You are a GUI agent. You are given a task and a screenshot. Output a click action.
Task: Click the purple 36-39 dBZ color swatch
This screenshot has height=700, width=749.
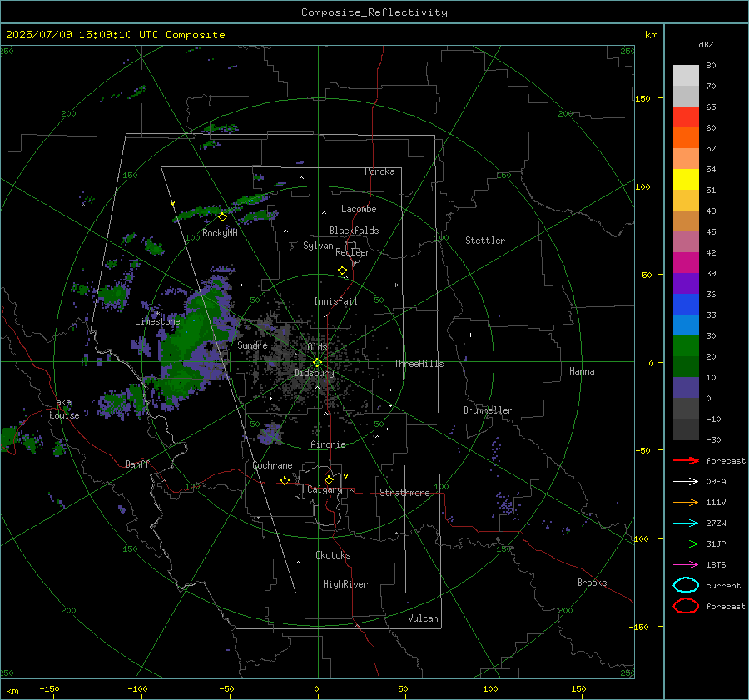[x=686, y=283]
